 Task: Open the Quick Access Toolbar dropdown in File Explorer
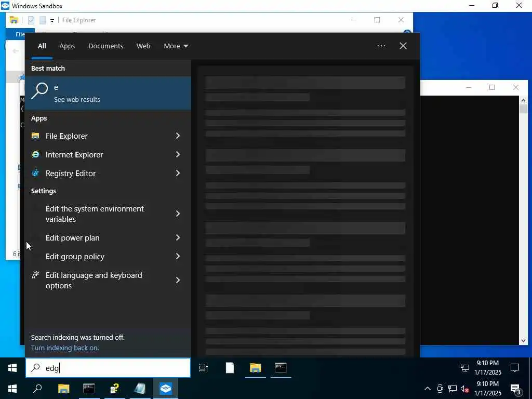coord(52,20)
